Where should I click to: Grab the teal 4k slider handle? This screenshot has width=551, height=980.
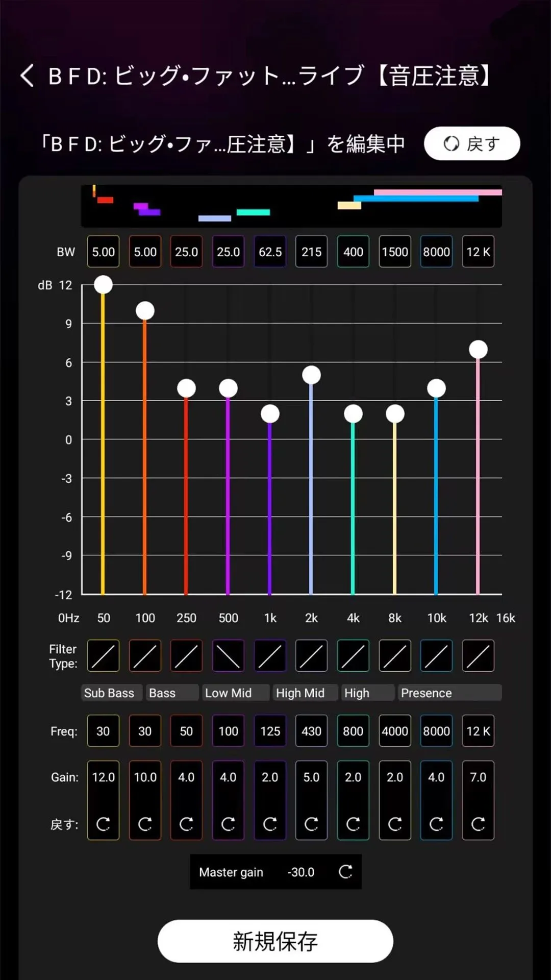(x=353, y=414)
